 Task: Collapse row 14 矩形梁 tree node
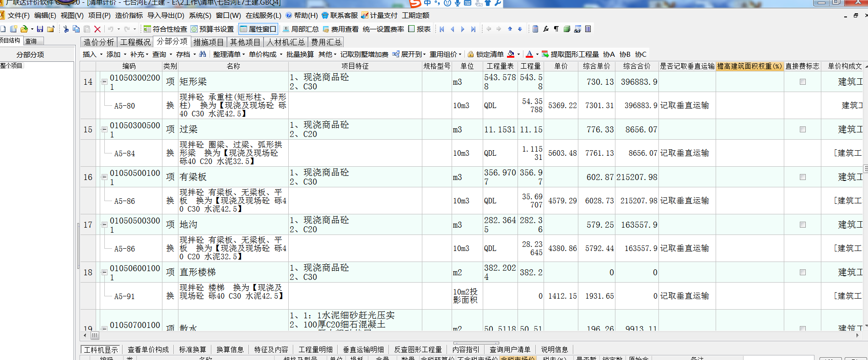104,82
